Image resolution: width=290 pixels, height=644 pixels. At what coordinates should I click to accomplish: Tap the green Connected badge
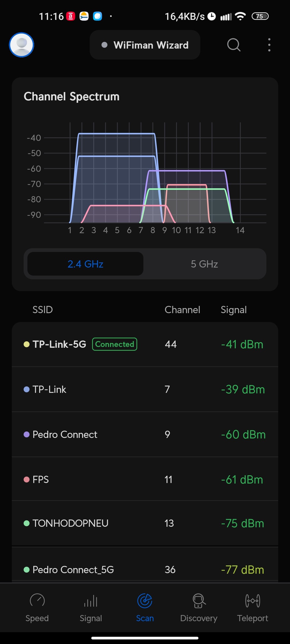tap(115, 344)
